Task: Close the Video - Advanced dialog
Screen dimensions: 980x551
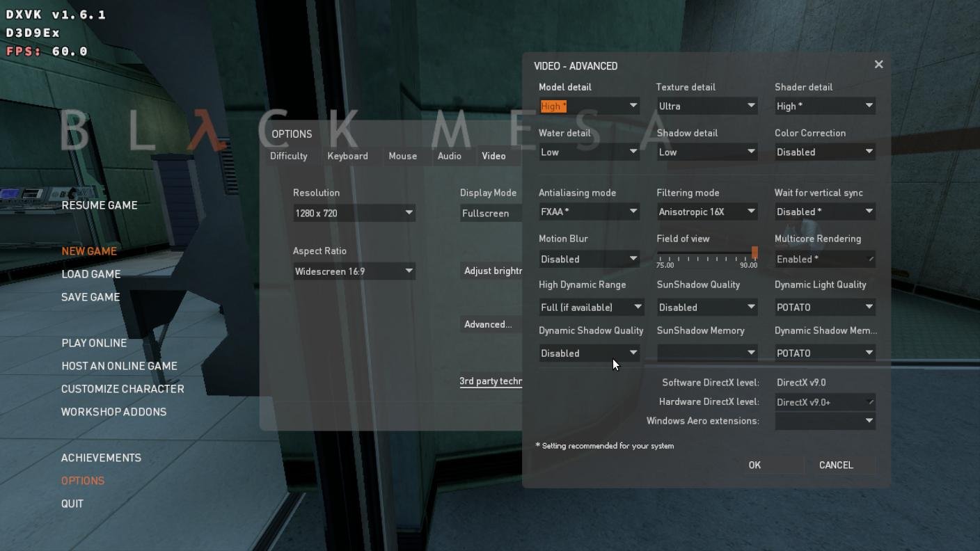Action: tap(878, 65)
